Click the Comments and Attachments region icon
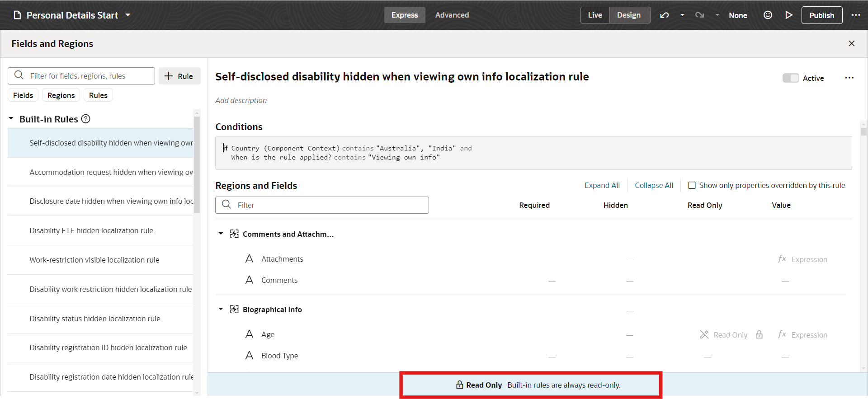Image resolution: width=868 pixels, height=399 pixels. coord(234,234)
